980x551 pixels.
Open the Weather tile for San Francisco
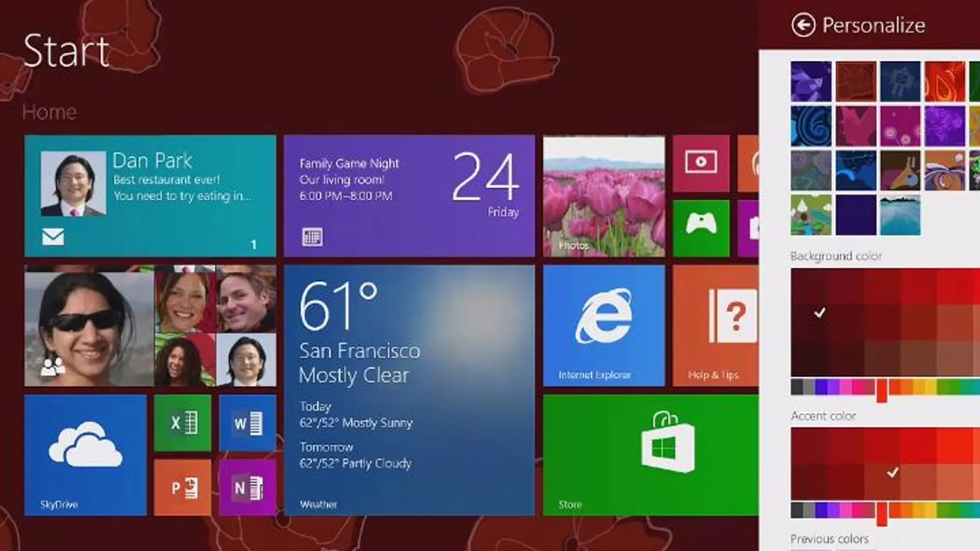[x=409, y=390]
